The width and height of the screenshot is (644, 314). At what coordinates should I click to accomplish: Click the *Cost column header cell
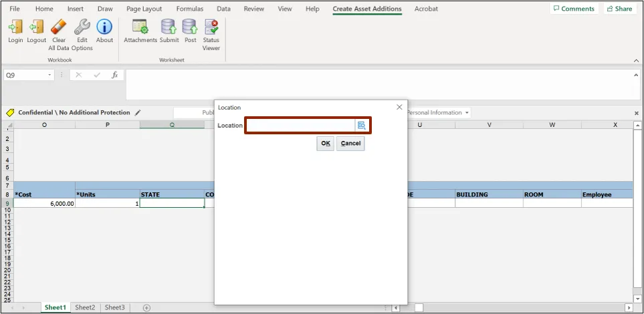(44, 194)
